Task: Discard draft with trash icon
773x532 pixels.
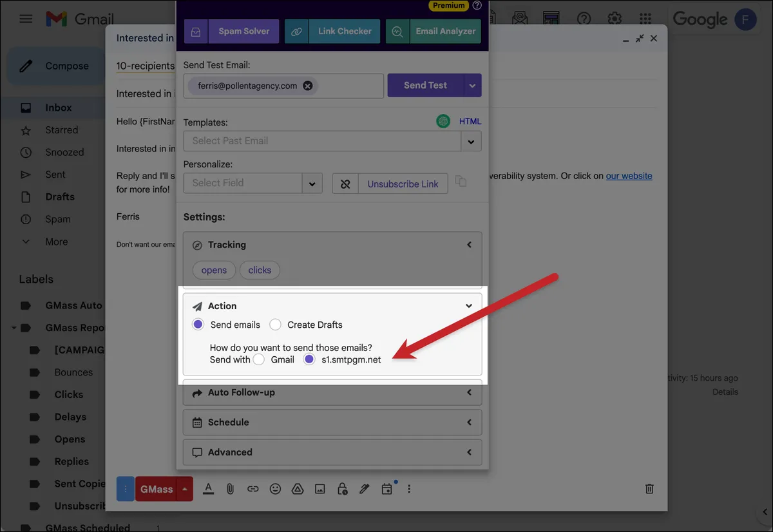Action: pyautogui.click(x=650, y=489)
